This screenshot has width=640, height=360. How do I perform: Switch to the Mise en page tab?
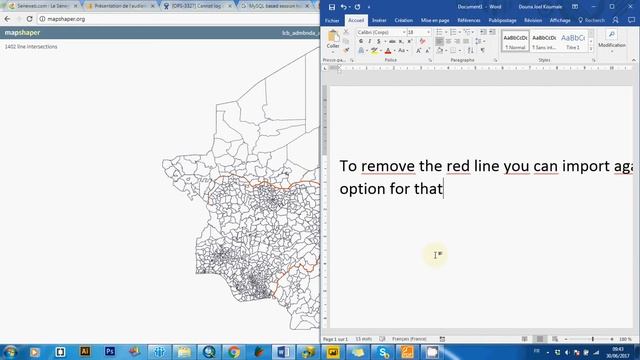(435, 20)
